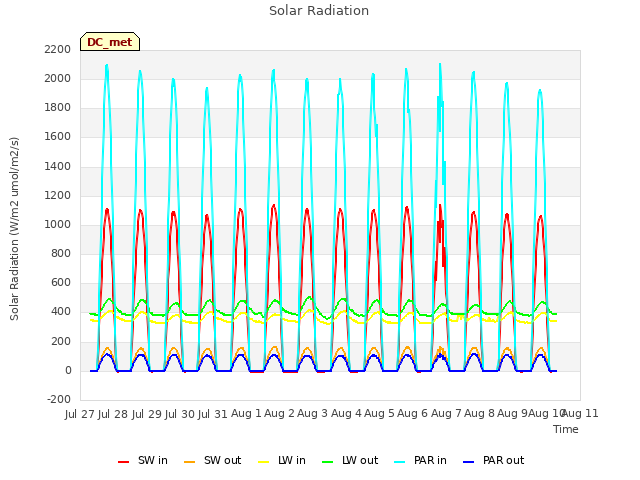The height and width of the screenshot is (480, 640).
Task: Click the 200 y-axis tick label
Action: [x=61, y=341]
